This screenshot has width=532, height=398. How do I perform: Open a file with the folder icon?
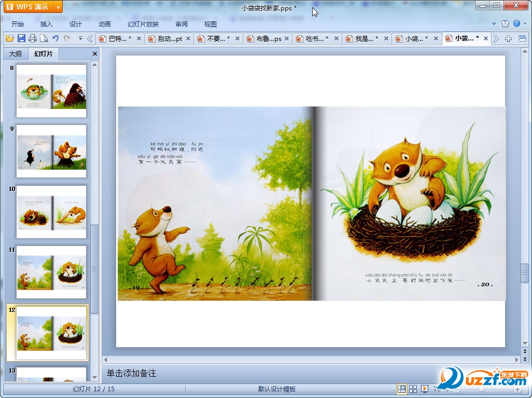(x=9, y=38)
